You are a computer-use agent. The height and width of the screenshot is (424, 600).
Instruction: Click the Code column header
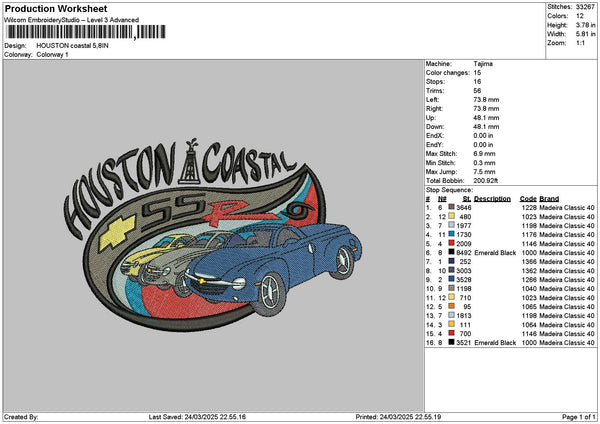528,197
